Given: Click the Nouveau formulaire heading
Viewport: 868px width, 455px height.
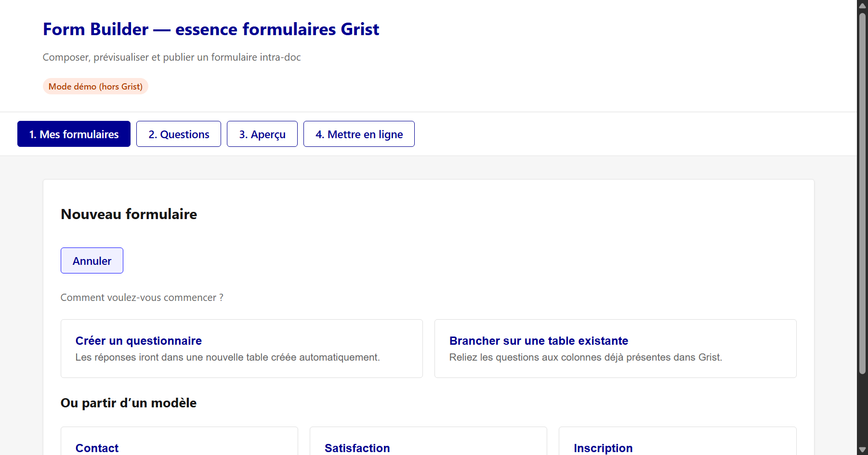Looking at the screenshot, I should click(129, 214).
